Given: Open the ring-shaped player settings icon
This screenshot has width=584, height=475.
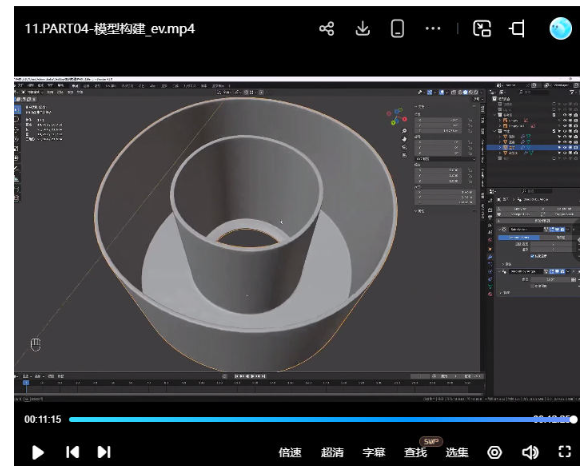Looking at the screenshot, I should [x=495, y=452].
